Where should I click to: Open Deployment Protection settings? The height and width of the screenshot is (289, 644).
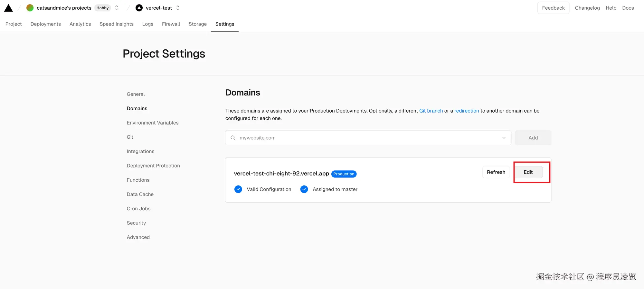click(153, 166)
